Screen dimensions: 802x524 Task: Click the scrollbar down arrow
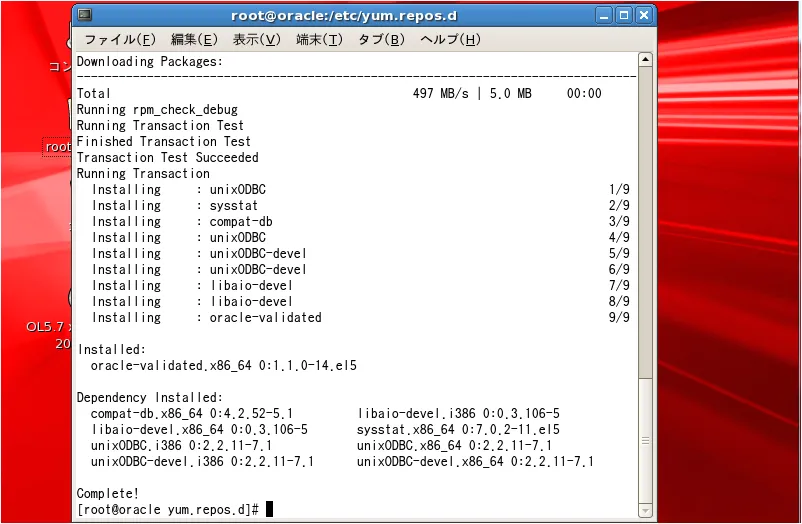coord(645,510)
